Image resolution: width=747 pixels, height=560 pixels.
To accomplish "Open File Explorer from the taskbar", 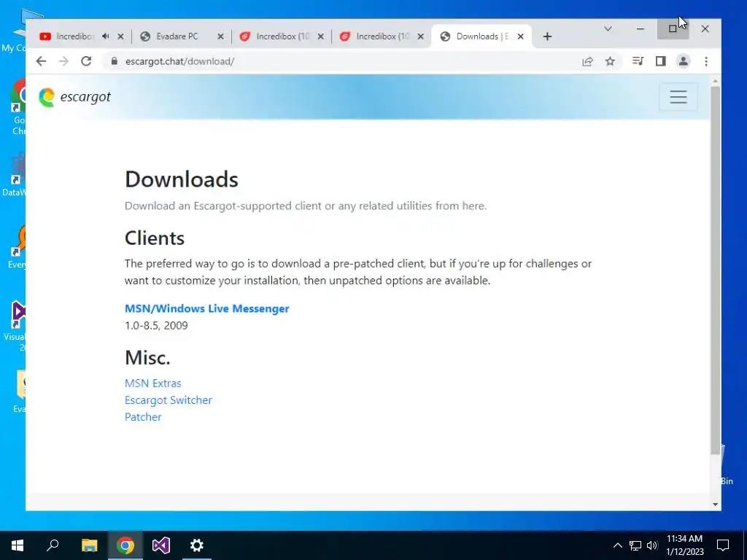I will pyautogui.click(x=89, y=545).
